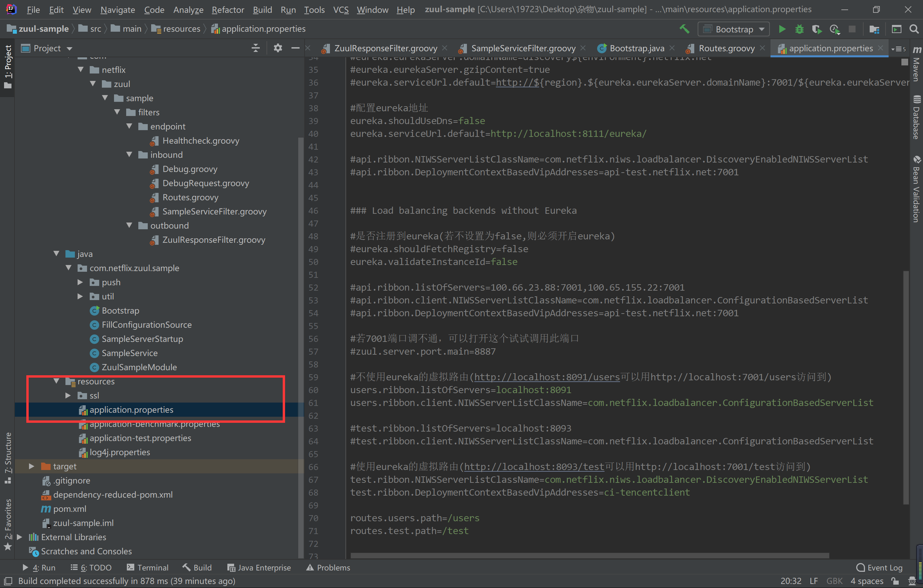Viewport: 923px width, 588px height.
Task: Collapse the resources folder
Action: click(x=56, y=381)
